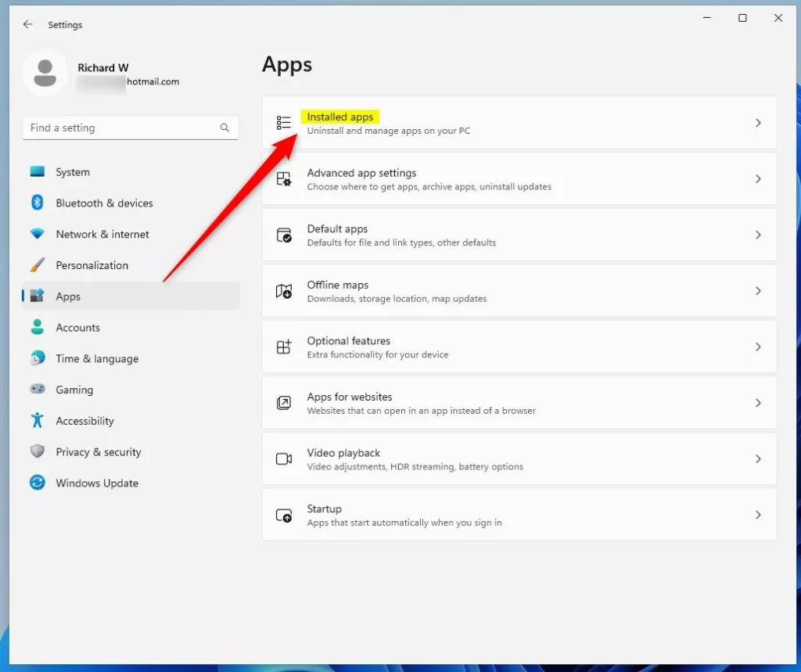The image size is (801, 672).
Task: Go to Bluetooth & devices section
Action: coord(104,203)
